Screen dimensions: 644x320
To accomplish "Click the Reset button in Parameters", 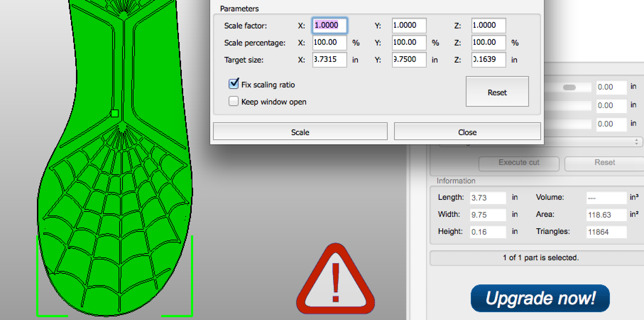I will point(497,92).
